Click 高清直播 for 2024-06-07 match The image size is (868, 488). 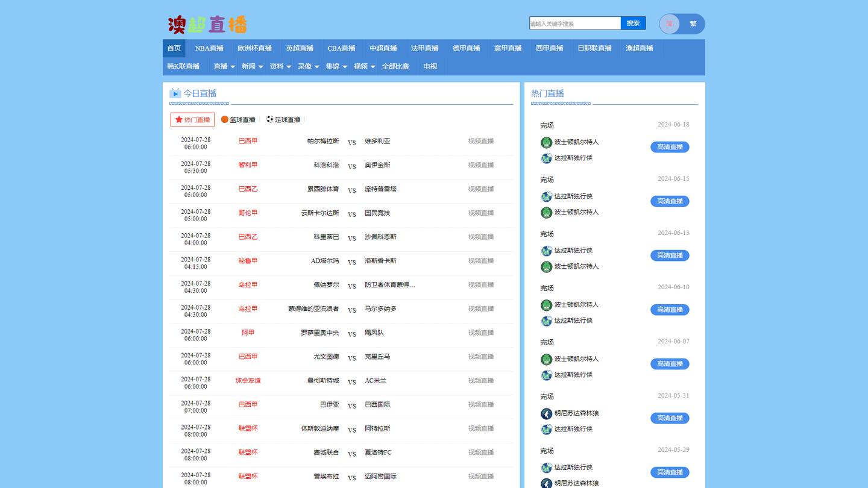[670, 364]
